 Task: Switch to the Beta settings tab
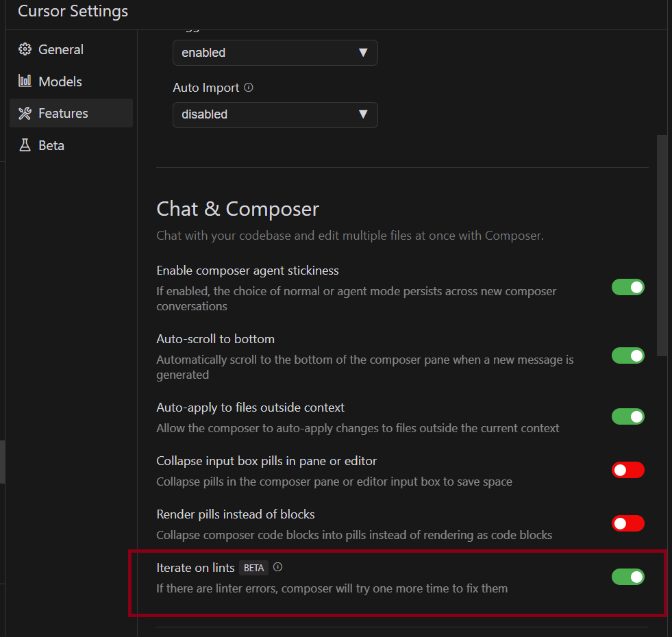pos(51,145)
